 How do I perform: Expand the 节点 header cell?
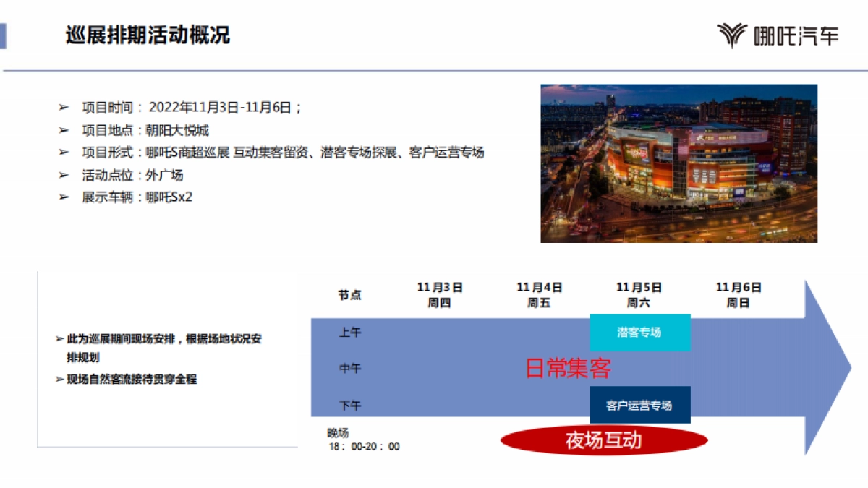(x=352, y=295)
